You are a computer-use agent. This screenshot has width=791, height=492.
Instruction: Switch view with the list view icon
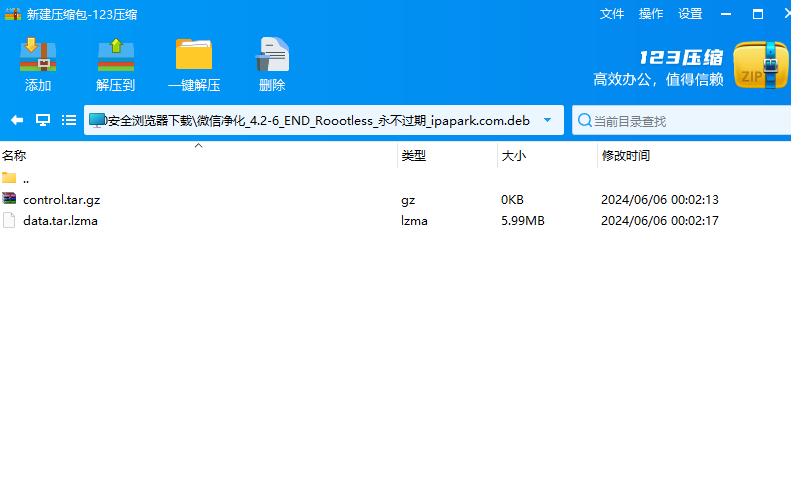pos(69,120)
